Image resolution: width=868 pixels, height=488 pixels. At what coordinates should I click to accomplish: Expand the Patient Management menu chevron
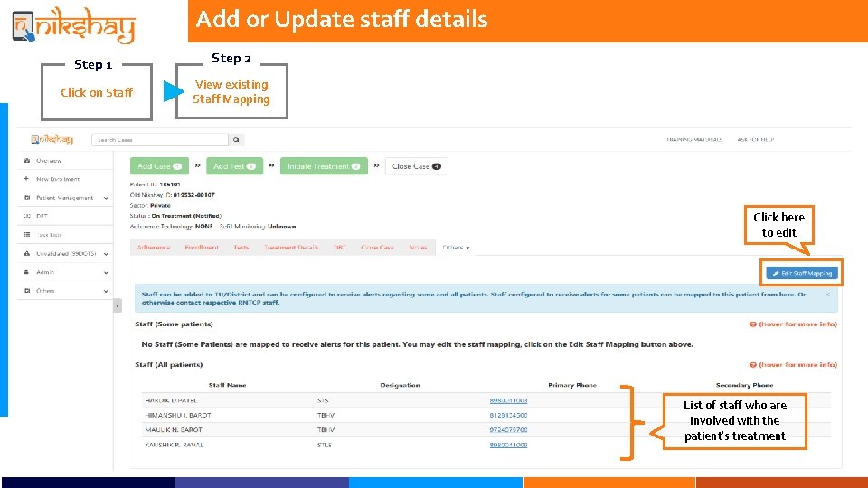pos(106,198)
